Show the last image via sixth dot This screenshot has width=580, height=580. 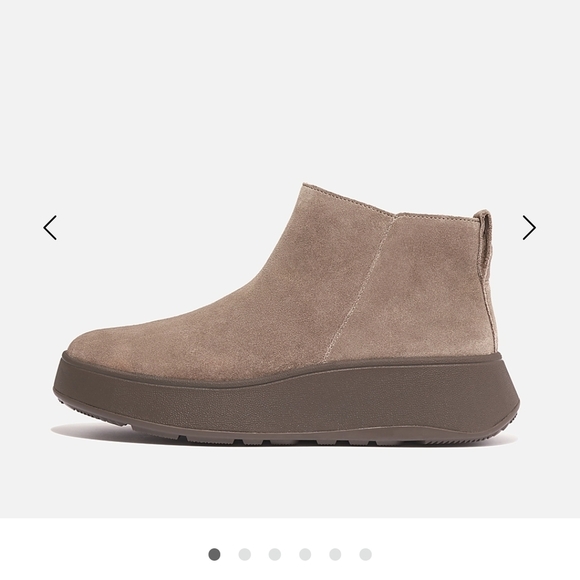[365, 554]
